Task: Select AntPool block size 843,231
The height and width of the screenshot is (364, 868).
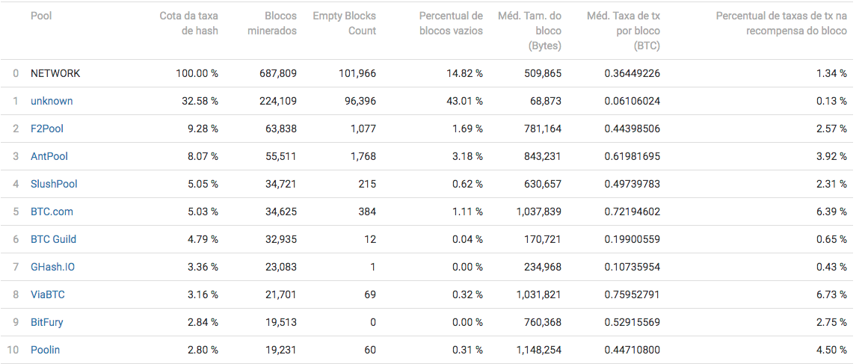Action: pos(543,156)
